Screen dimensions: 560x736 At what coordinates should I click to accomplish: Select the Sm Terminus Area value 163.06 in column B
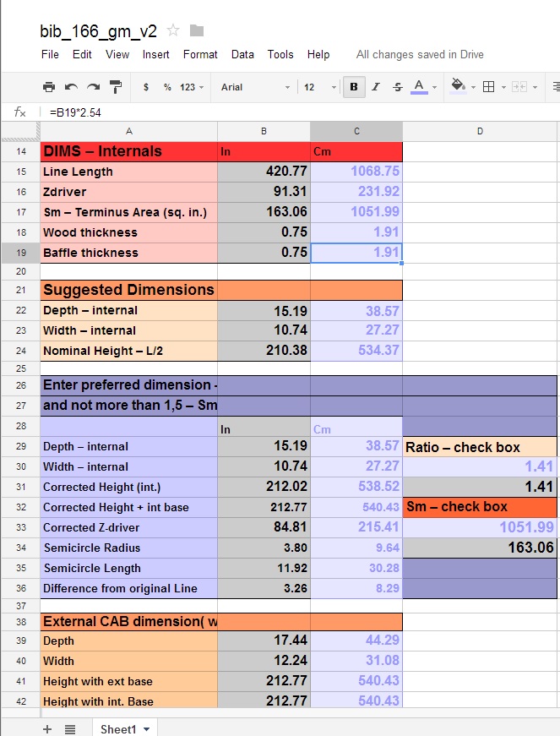point(264,212)
